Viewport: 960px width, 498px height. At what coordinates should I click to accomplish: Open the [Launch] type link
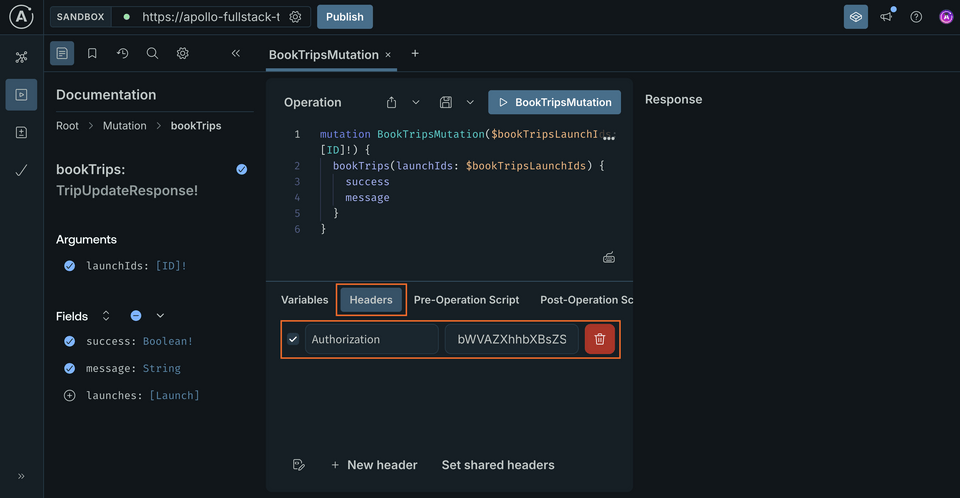tap(174, 395)
